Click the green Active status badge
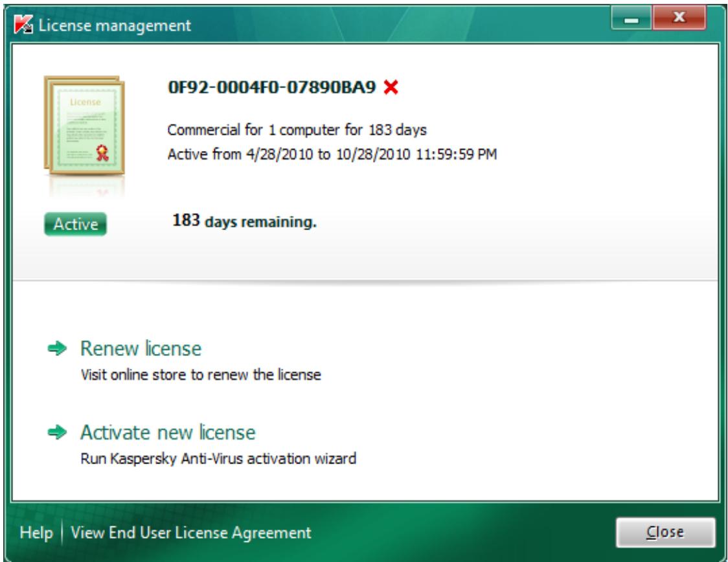Screen dimensions: 728x562 point(76,224)
